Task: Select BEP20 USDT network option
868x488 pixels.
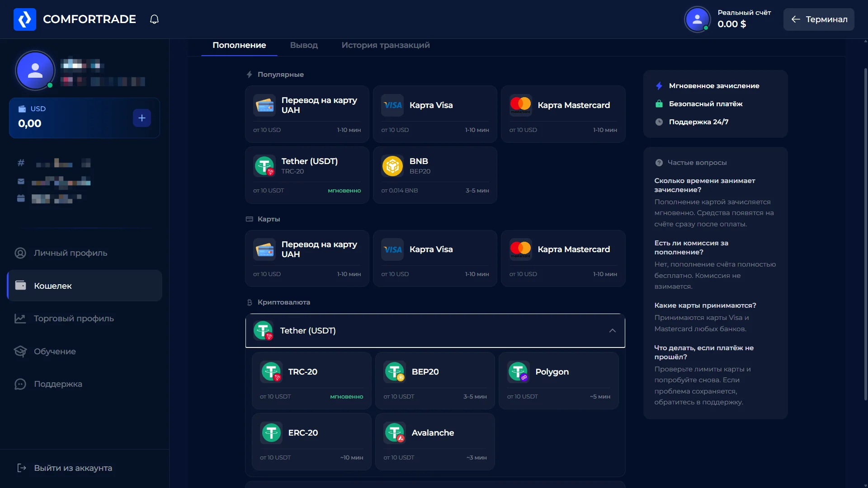Action: click(435, 381)
